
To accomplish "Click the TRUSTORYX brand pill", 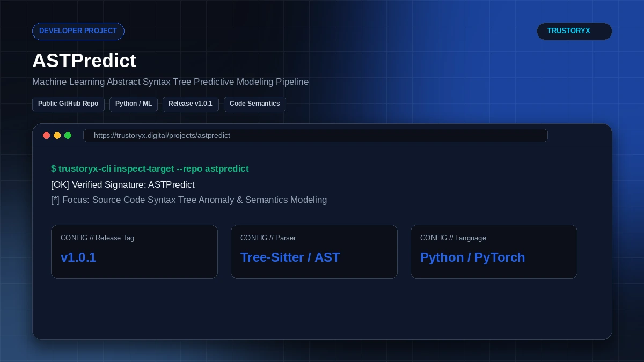I will click(x=574, y=31).
